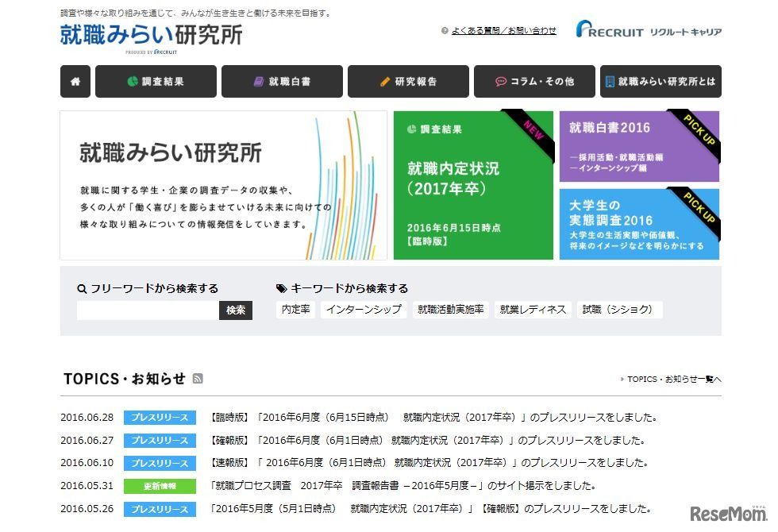Click the home icon in the navigation bar
The image size is (778, 532).
(x=75, y=82)
